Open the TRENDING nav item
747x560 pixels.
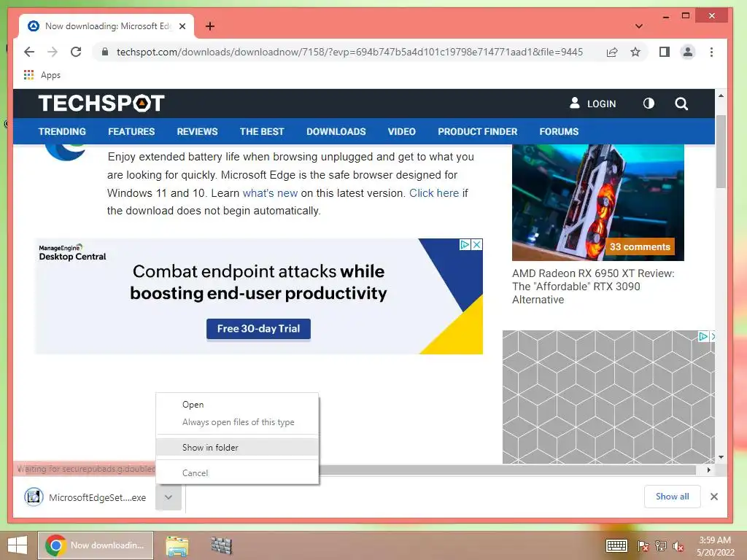click(x=62, y=131)
